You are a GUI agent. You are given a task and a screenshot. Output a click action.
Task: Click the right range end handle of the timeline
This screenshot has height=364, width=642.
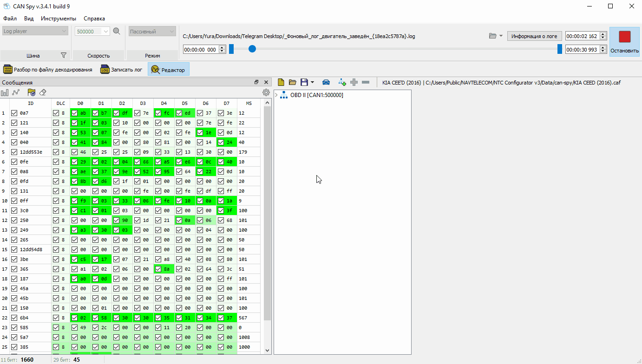click(x=560, y=49)
